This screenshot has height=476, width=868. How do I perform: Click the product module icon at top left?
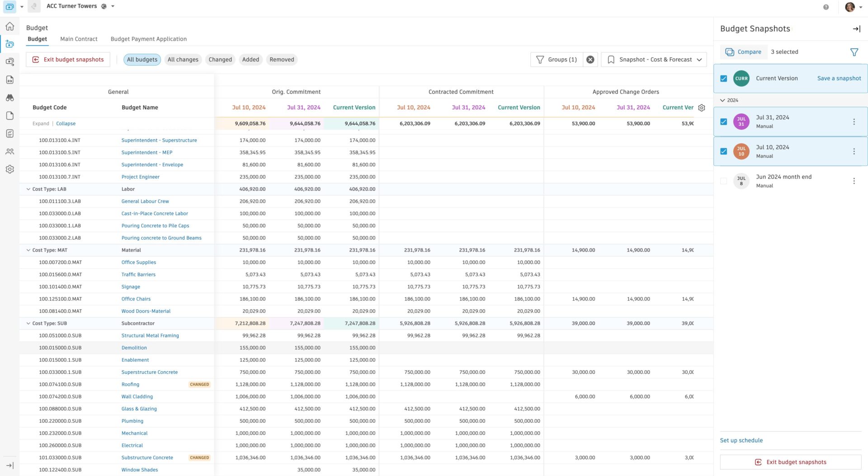click(x=9, y=7)
